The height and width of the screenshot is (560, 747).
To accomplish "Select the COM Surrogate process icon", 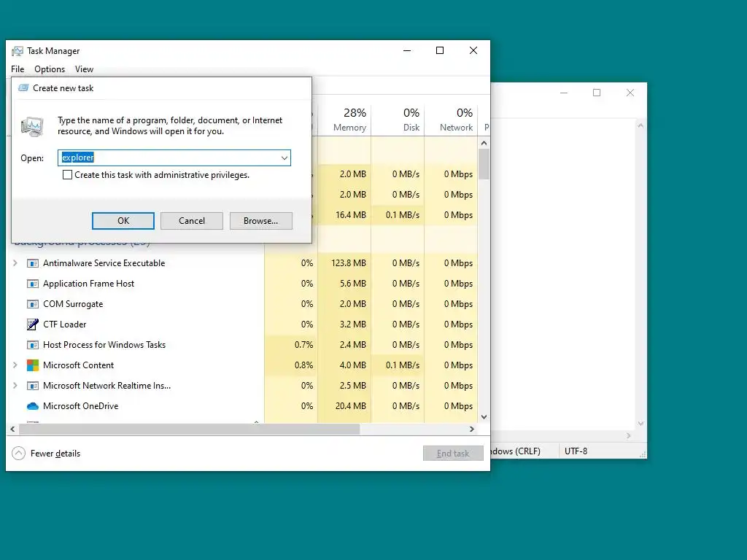I will [x=32, y=304].
